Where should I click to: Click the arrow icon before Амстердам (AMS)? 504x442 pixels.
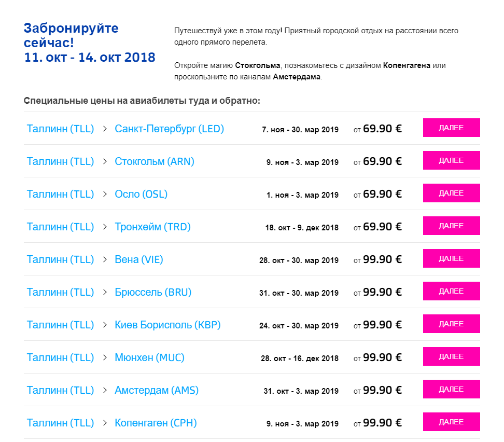tap(105, 390)
